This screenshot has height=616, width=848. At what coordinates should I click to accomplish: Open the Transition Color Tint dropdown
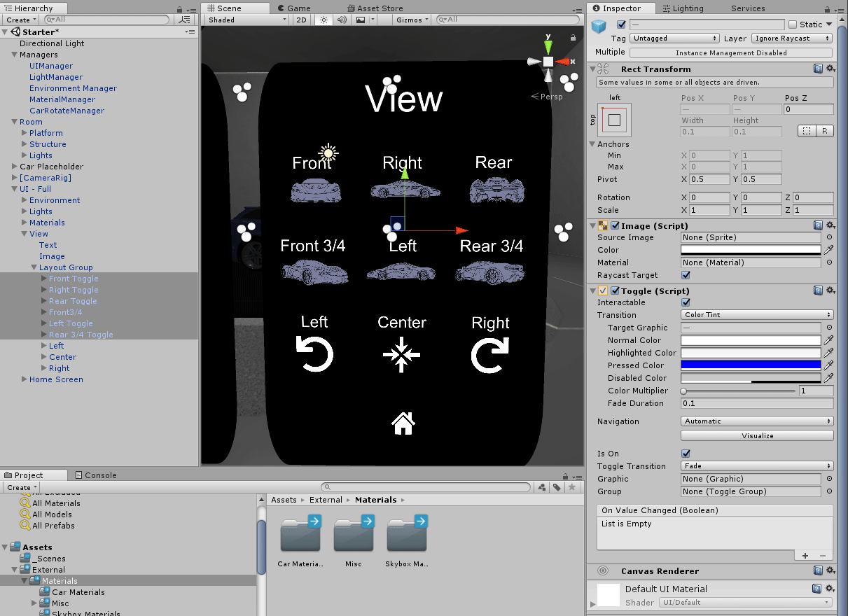pyautogui.click(x=757, y=315)
